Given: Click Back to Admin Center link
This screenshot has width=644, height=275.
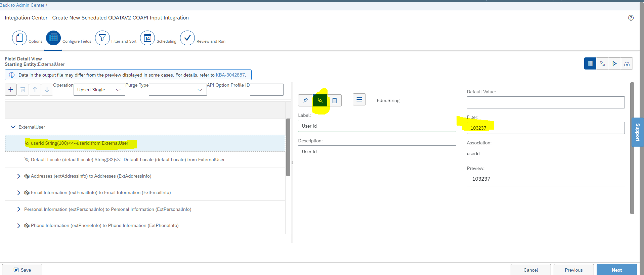Looking at the screenshot, I should [22, 5].
